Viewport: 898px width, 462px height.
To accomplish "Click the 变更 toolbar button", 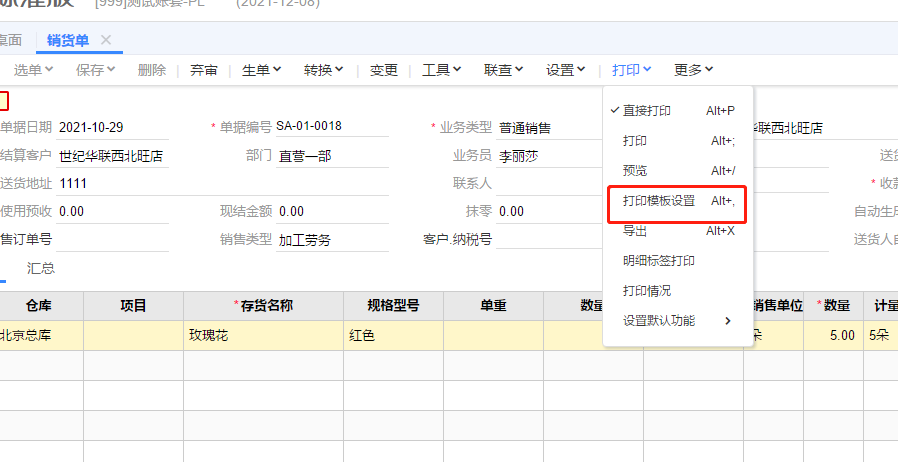I will (x=384, y=70).
